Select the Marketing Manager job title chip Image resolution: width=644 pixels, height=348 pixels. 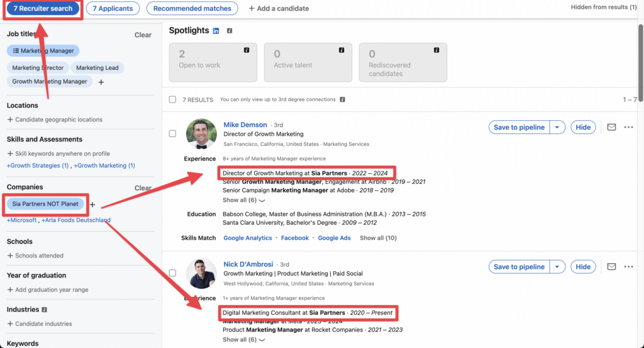(43, 50)
